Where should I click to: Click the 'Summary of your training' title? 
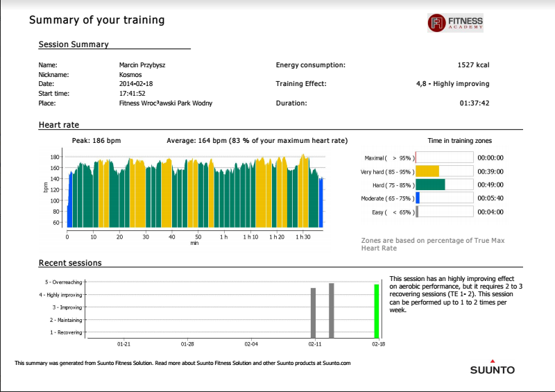(x=97, y=20)
